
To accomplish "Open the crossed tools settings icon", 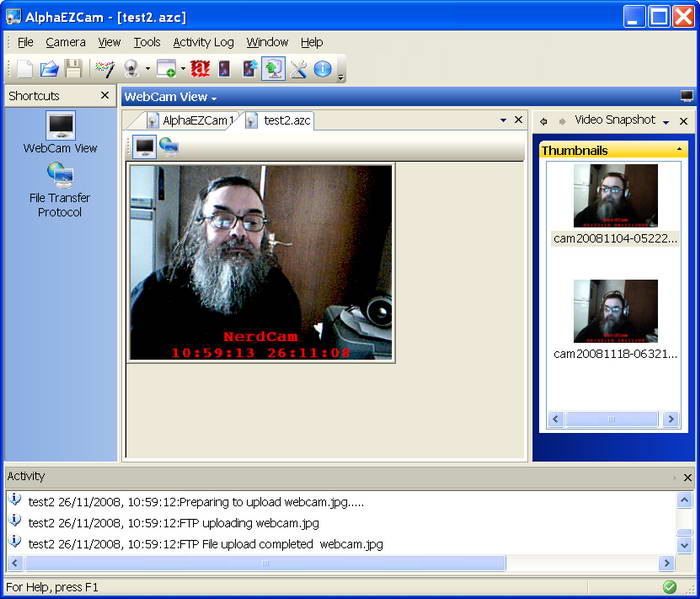I will coord(298,69).
